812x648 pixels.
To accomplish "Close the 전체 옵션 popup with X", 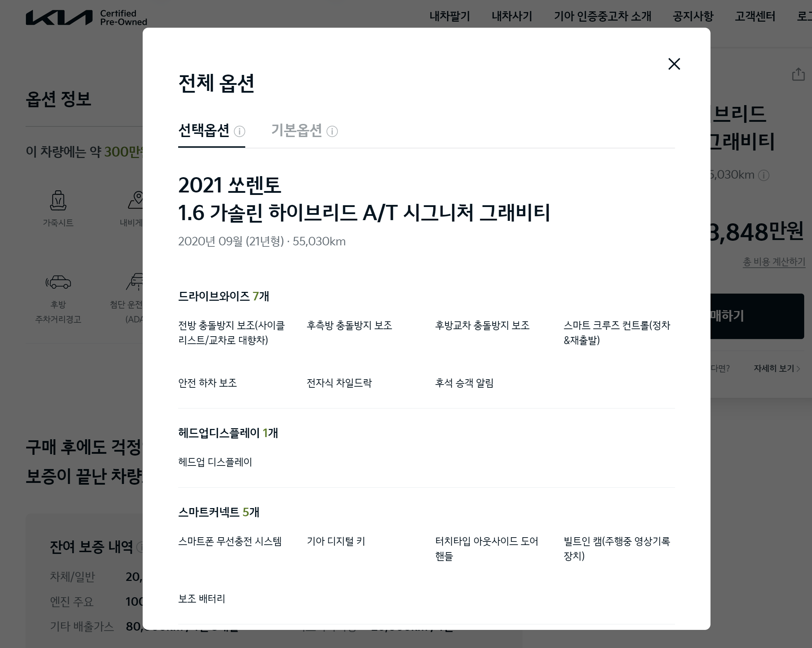I will click(x=674, y=64).
